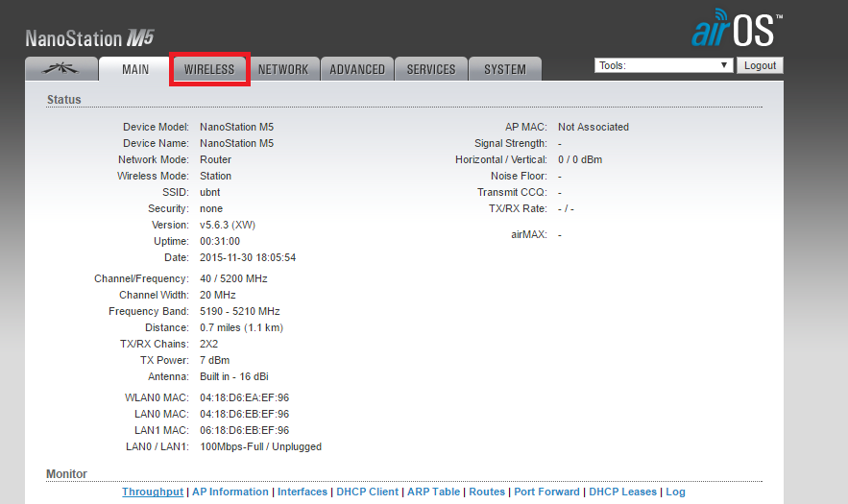Click the NanoStation M5 product title
Image resolution: width=848 pixels, height=504 pixels.
pos(89,37)
